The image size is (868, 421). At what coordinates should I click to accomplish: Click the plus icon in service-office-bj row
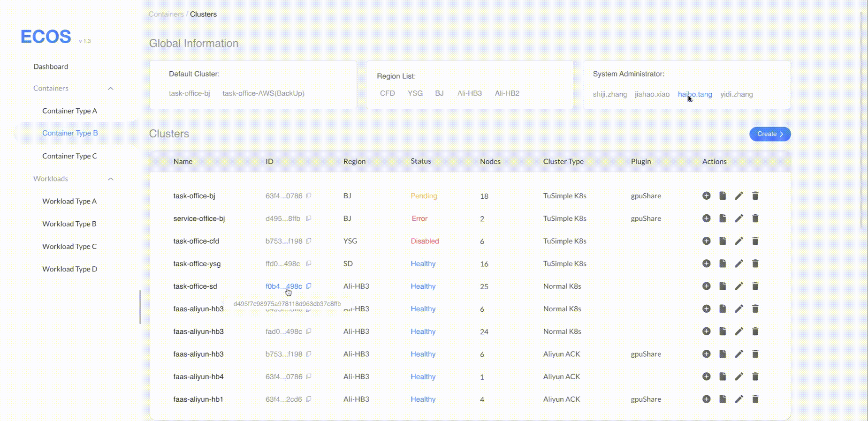706,218
